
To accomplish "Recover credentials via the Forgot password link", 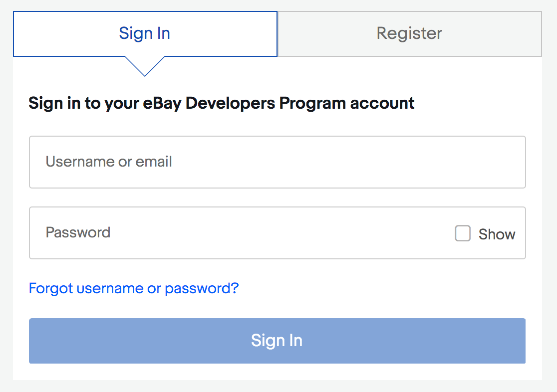I will click(x=134, y=288).
